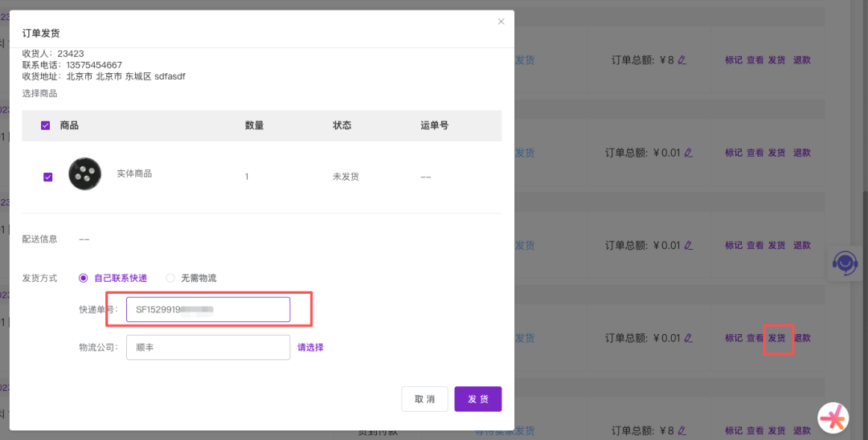This screenshot has width=868, height=440.
Task: Click the red-highlighted 发货 link in order row
Action: (x=776, y=338)
